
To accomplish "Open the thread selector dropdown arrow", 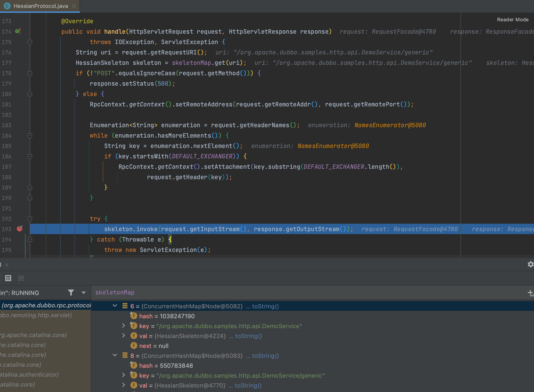I will coord(84,293).
